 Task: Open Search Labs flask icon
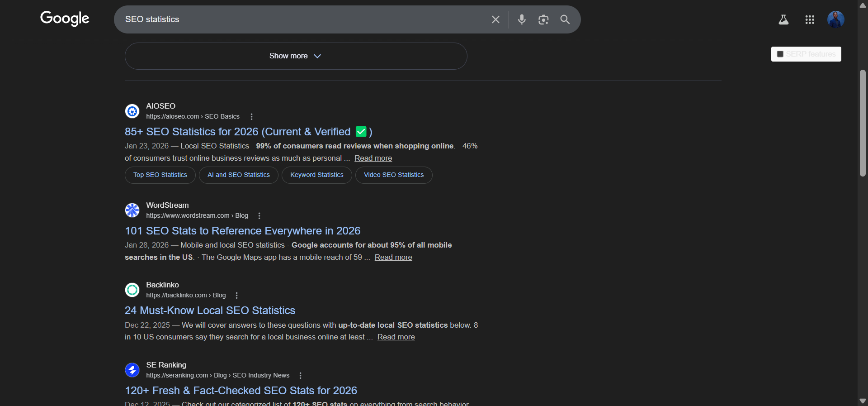[783, 19]
